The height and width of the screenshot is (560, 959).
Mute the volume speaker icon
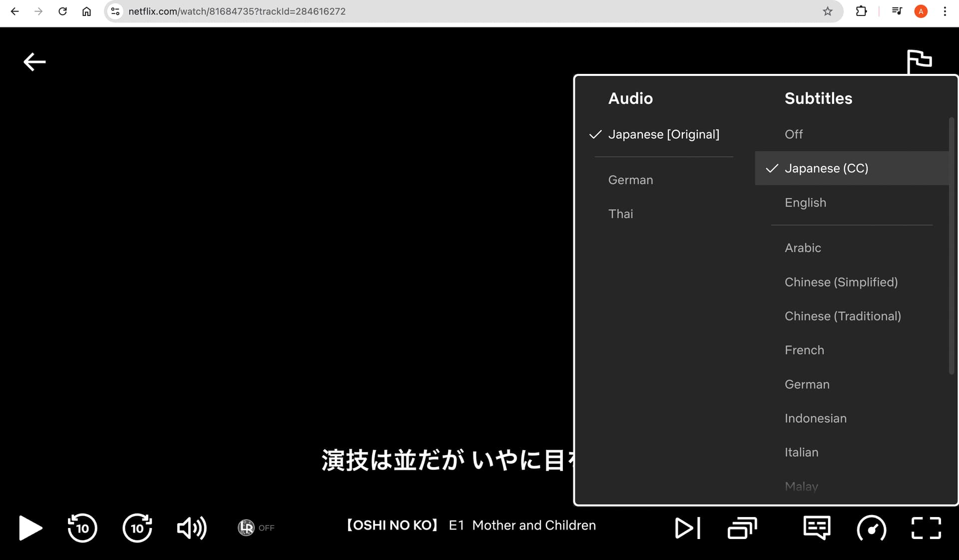tap(192, 528)
